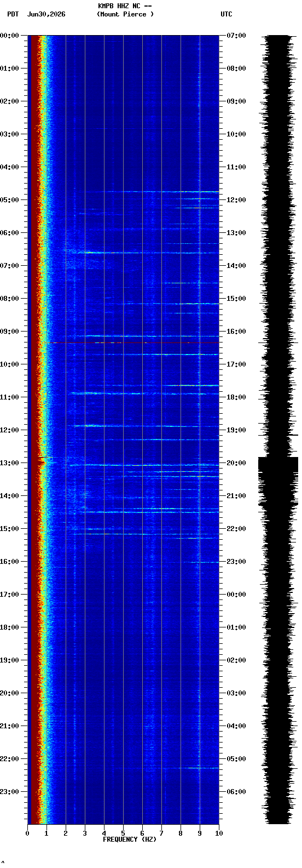Click the '16:00' label on the UTC axis
Screen dimensions: 302x868
tap(236, 332)
